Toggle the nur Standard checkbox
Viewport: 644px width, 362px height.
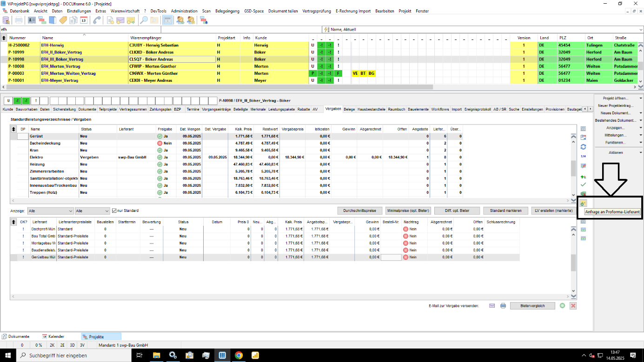[x=114, y=211]
